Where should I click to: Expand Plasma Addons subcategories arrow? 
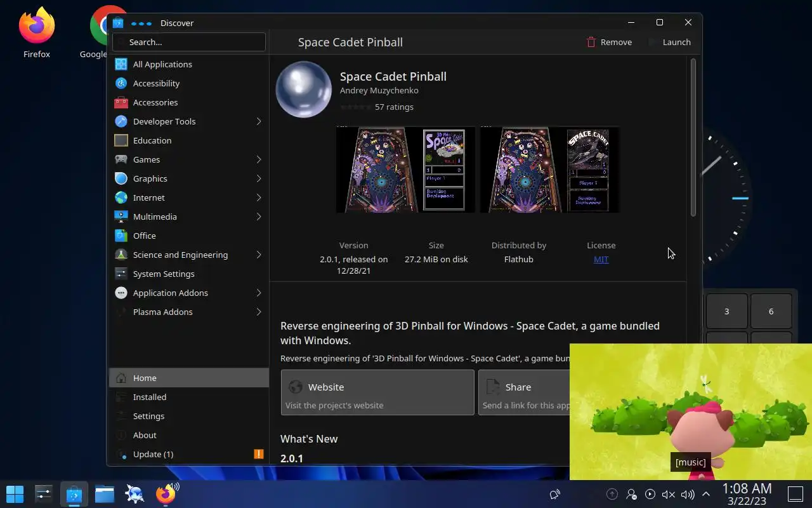click(x=259, y=312)
